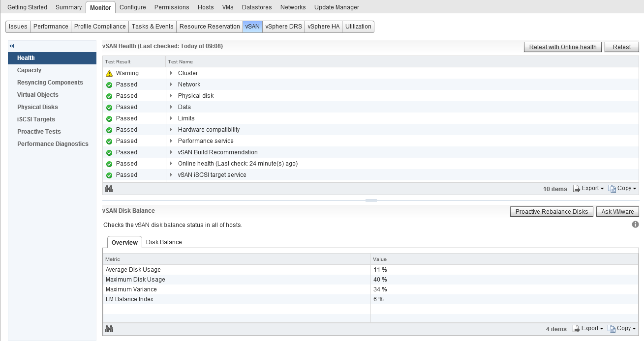Click the passed icon for Hardware compatibility
Viewport: 644px width, 341px height.
(109, 130)
